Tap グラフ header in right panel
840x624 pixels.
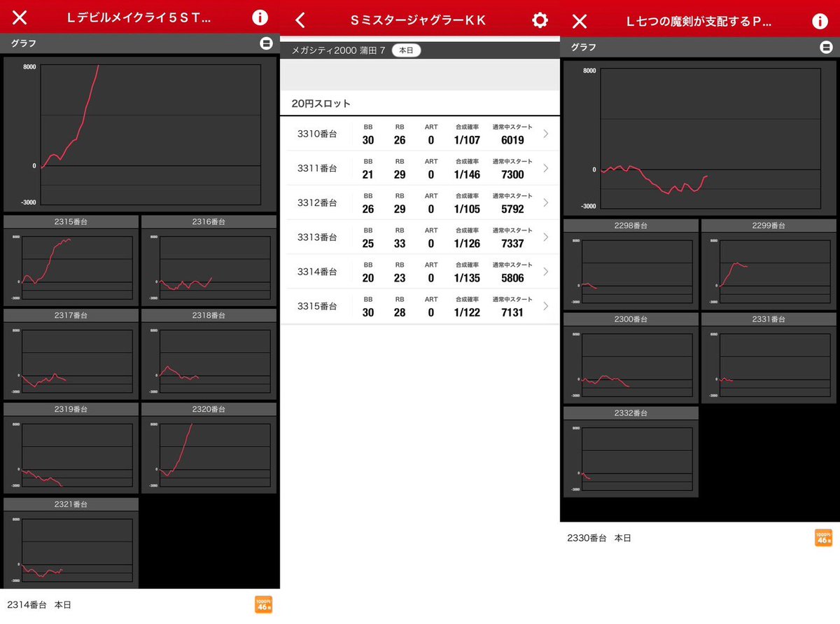tap(584, 47)
